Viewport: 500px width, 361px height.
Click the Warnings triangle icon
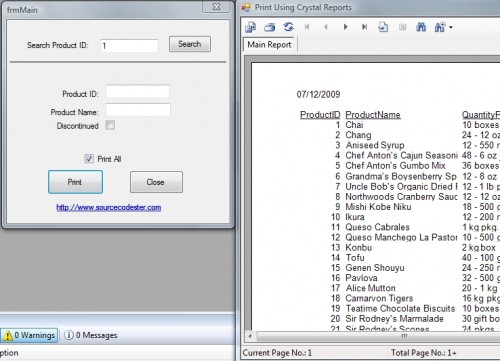click(8, 335)
